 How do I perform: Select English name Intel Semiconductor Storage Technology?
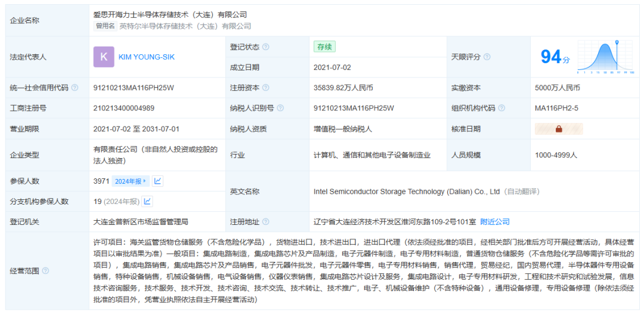406,191
